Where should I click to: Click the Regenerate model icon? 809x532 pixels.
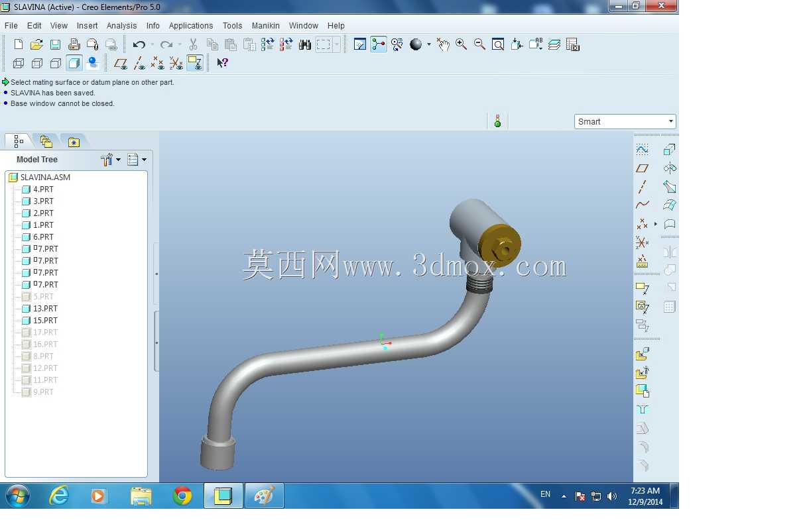268,44
